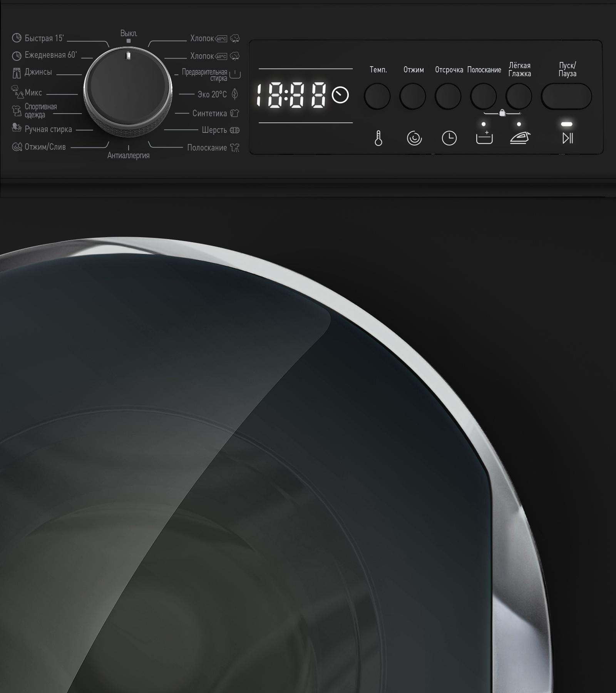Tap the child lock padlock icon

[x=502, y=113]
